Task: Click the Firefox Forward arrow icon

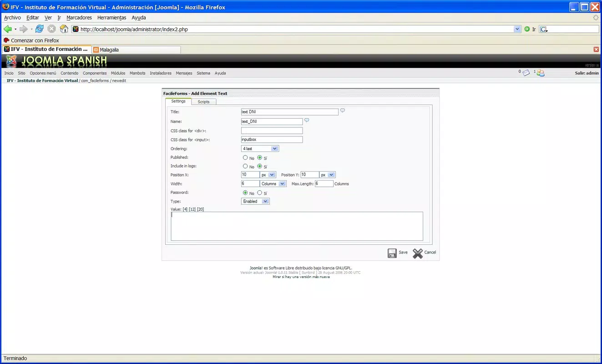Action: click(x=23, y=29)
